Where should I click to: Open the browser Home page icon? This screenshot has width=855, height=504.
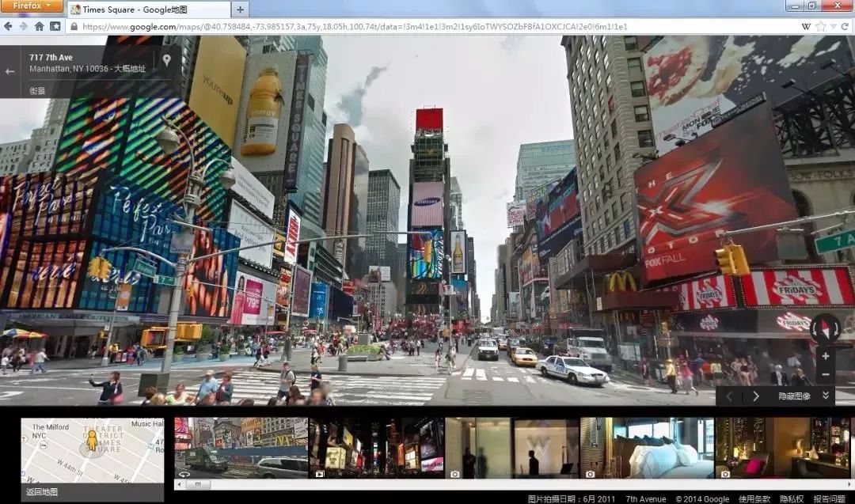click(x=40, y=26)
